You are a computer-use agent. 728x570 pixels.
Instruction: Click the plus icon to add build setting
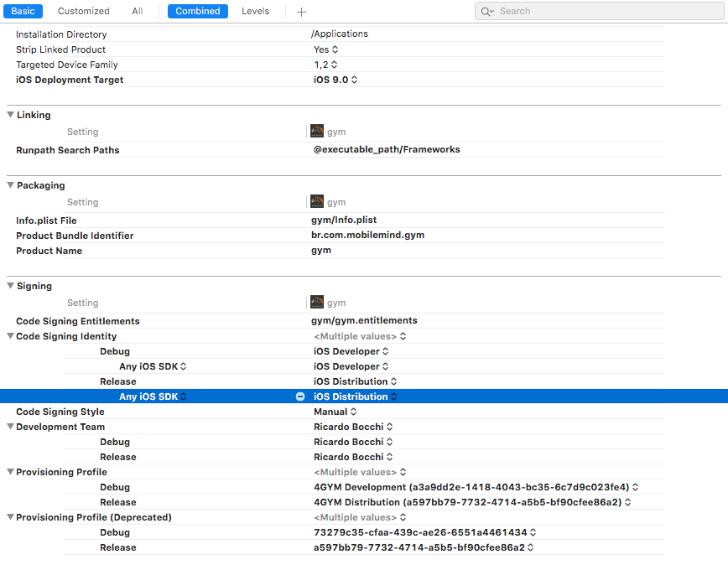click(302, 12)
